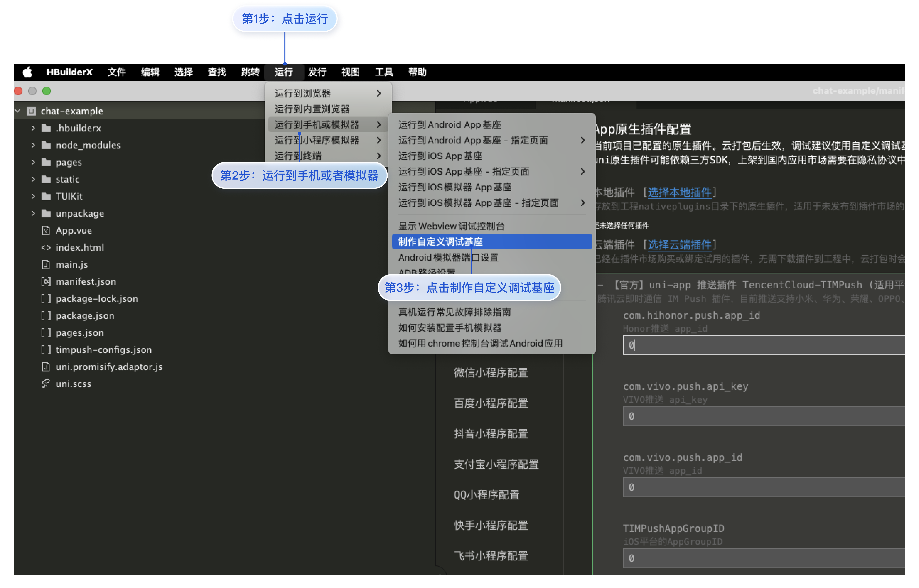This screenshot has width=919, height=588.
Task: Click the pages folder icon
Action: [46, 162]
